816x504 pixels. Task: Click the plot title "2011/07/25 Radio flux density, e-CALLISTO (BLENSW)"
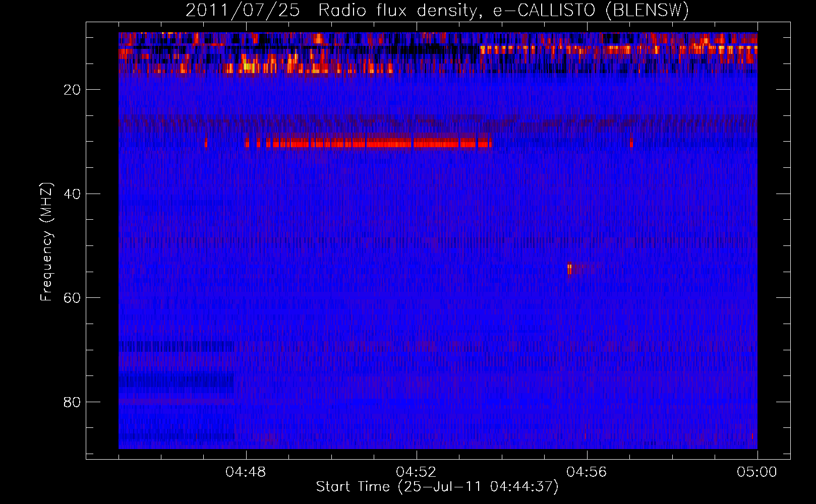point(437,11)
